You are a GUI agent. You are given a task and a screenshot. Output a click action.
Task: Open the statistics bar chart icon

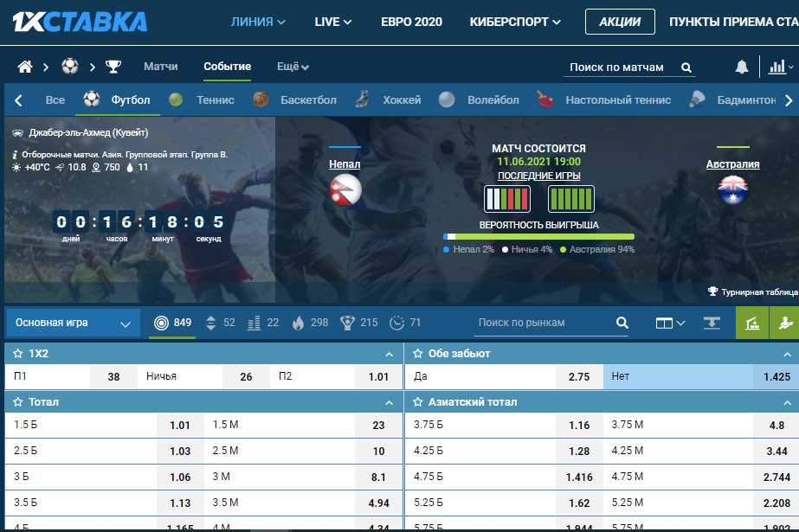[x=777, y=67]
